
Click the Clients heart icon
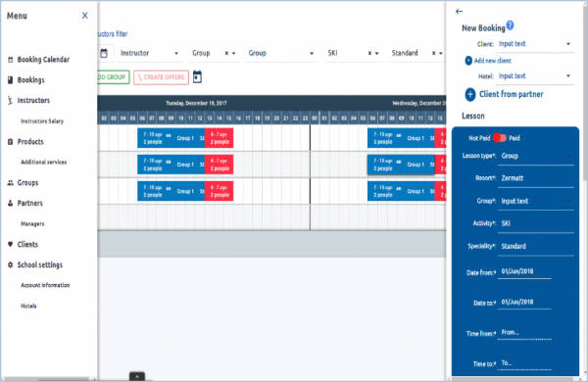[x=10, y=245]
